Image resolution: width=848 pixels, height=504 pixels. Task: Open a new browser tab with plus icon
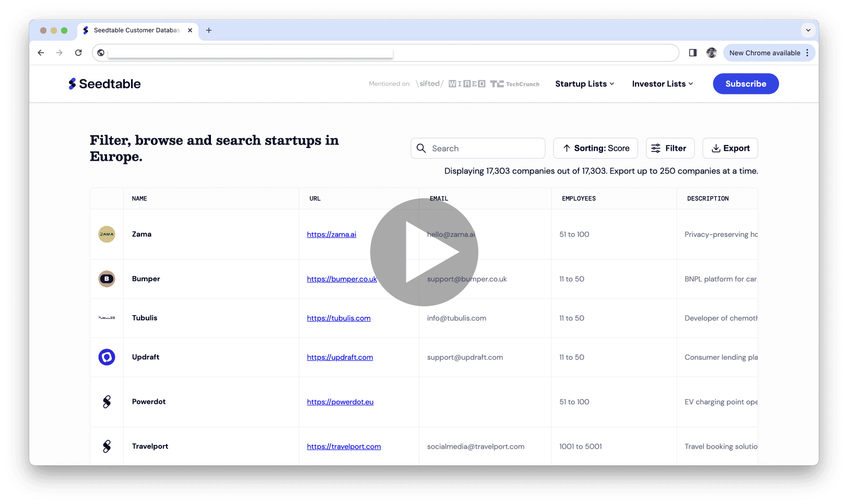[x=209, y=30]
